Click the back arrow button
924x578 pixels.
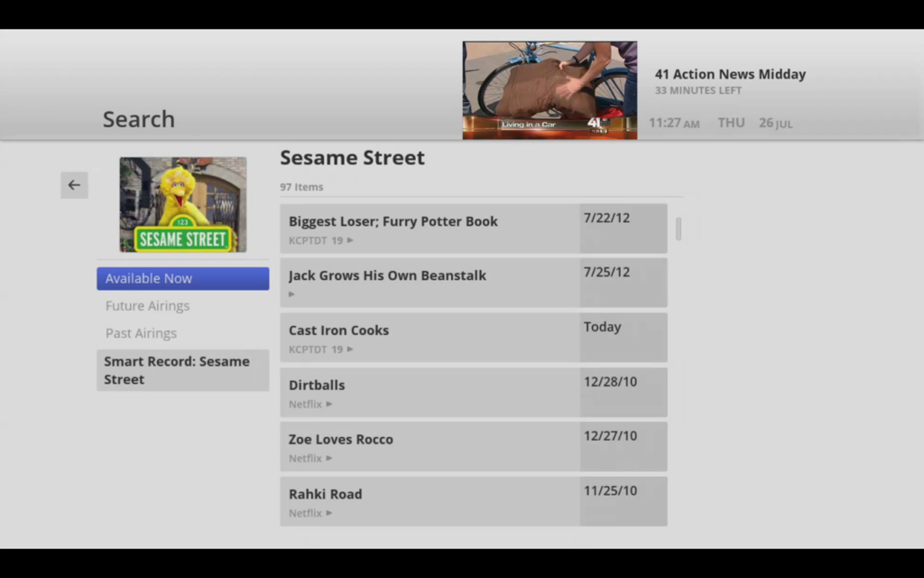(74, 185)
